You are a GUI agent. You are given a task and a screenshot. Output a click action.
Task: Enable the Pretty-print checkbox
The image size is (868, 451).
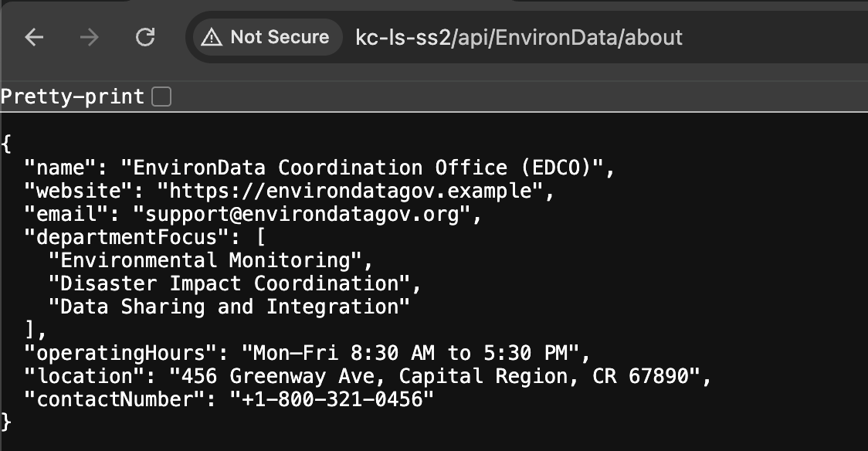161,97
